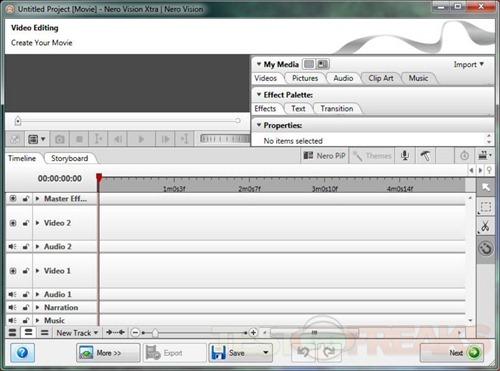Open the movie options clapperboard dropdown
Screen dimensions: 500x371
click(485, 156)
